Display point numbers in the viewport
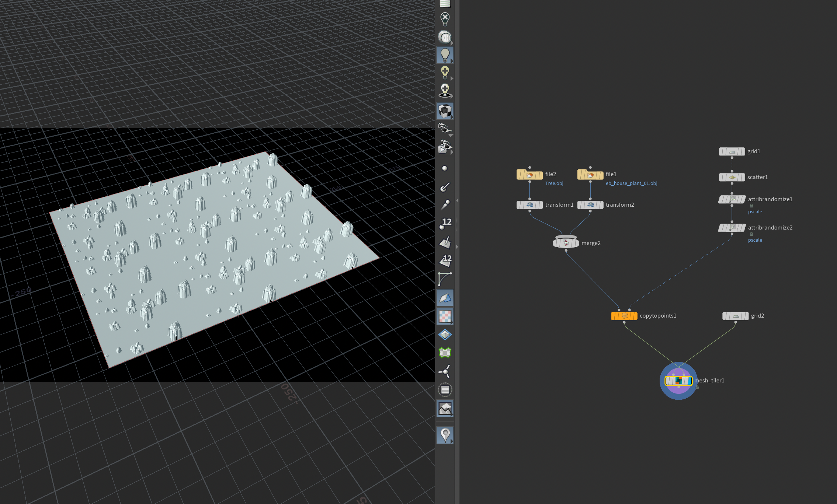837x504 pixels. pos(445,223)
